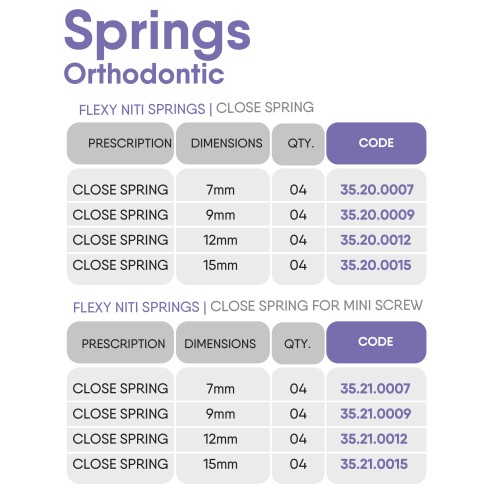This screenshot has height=500, width=500.
Task: Select code 35.20.0015
Action: [x=376, y=265]
